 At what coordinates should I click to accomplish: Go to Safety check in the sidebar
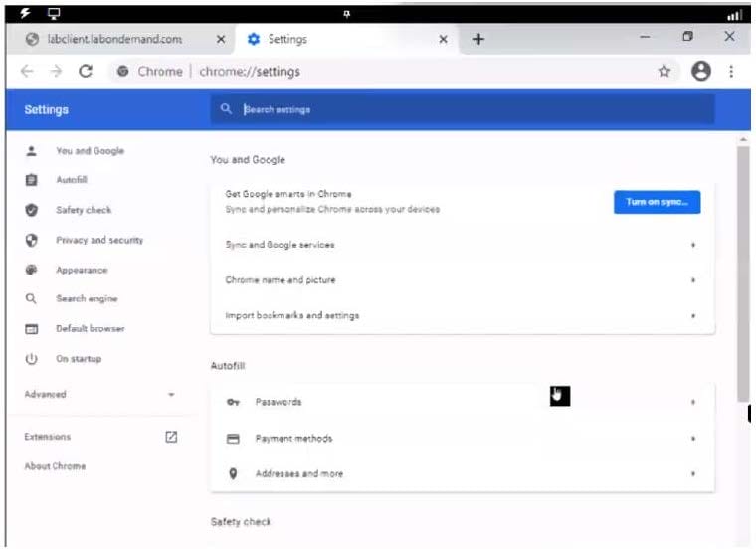coord(84,210)
